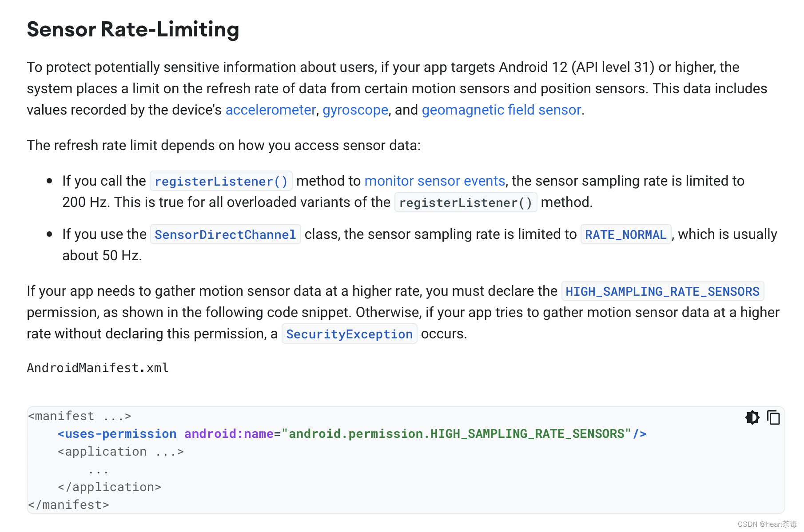The image size is (804, 532).
Task: Click the closing </manifest> tag line
Action: tap(68, 505)
